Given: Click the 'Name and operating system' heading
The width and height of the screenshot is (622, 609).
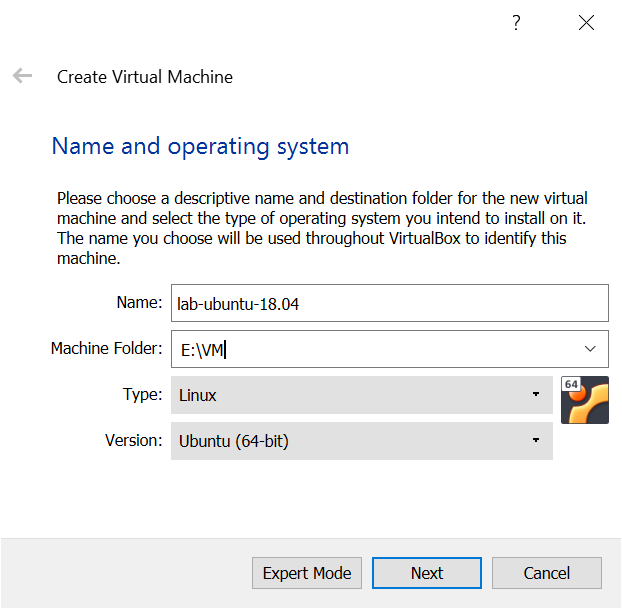Looking at the screenshot, I should (200, 147).
